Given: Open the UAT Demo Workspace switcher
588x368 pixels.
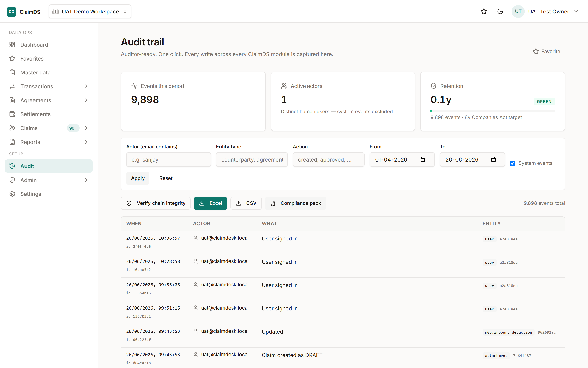Looking at the screenshot, I should coord(90,11).
